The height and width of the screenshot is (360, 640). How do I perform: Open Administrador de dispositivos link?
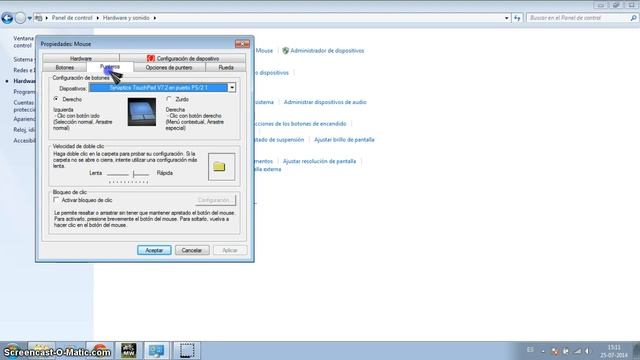(x=327, y=51)
